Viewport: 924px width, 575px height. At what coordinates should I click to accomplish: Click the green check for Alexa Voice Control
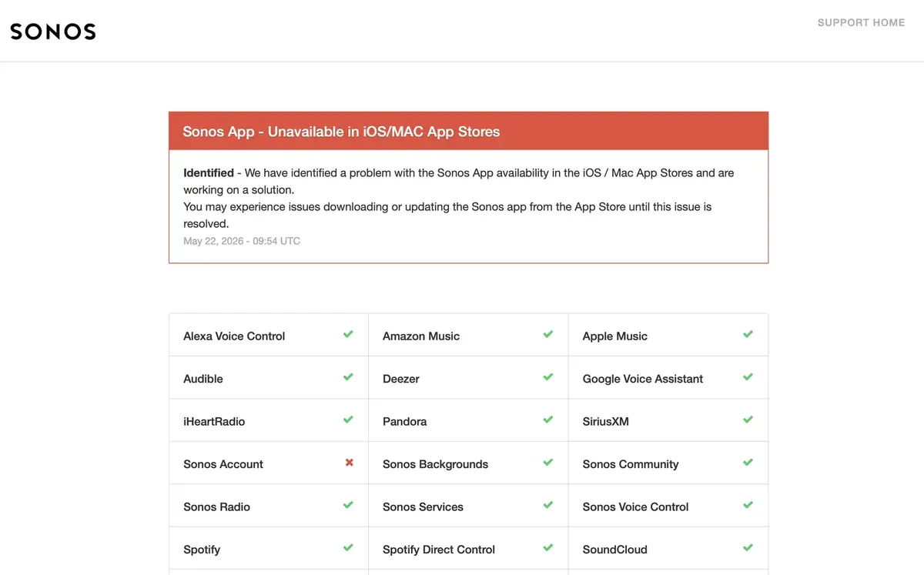tap(348, 335)
